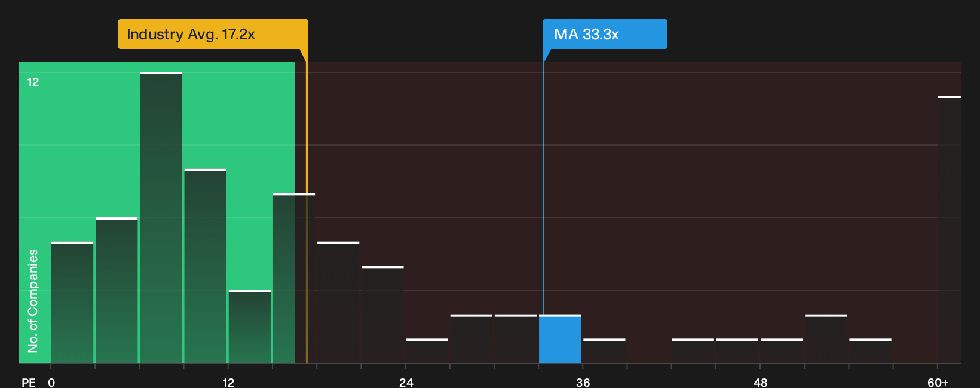Click the x-axis label 36
Viewport: 980px width, 388px height.
pyautogui.click(x=583, y=382)
